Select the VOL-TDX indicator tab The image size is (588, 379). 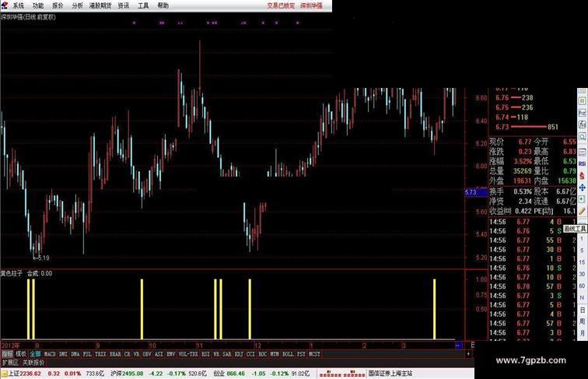click(x=188, y=354)
